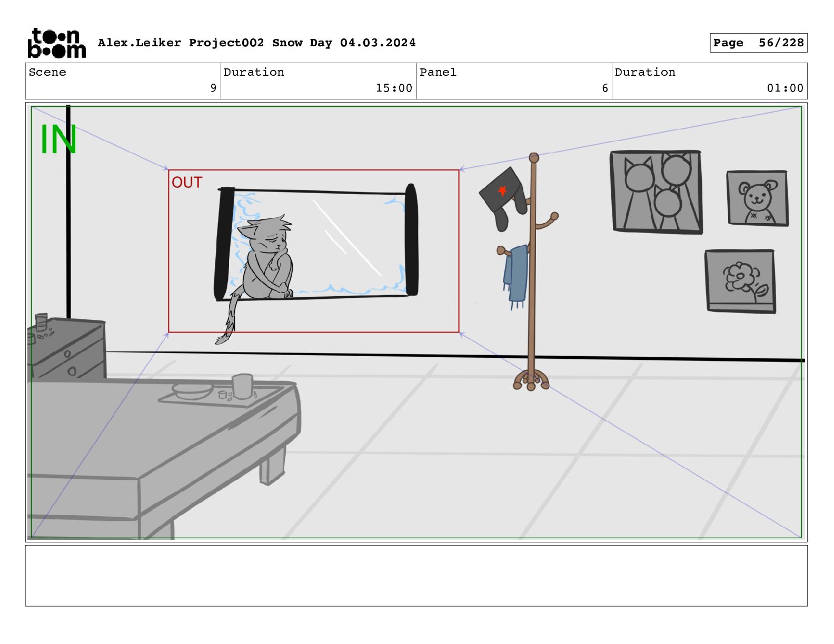Select the panel number "6"
Image resolution: width=834 pixels, height=644 pixels.
tap(605, 88)
